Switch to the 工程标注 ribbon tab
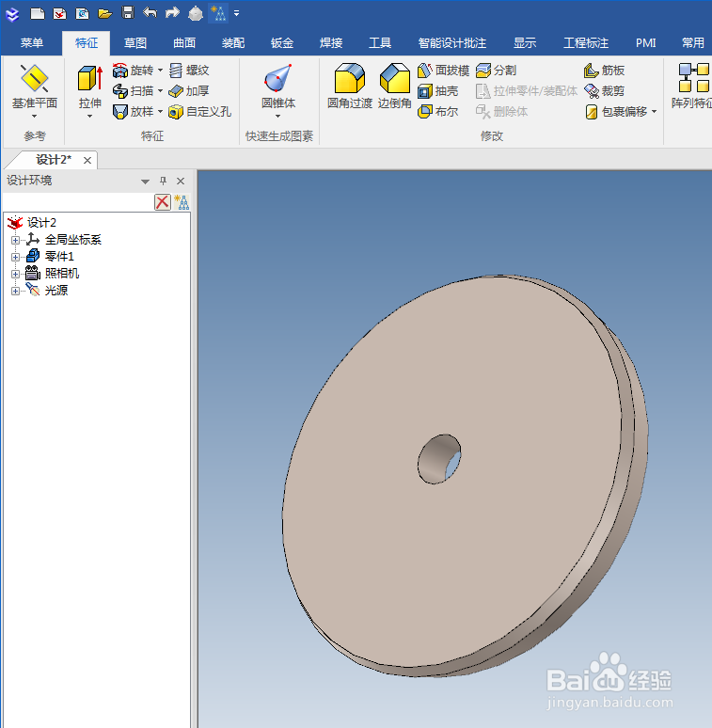Viewport: 712px width, 728px height. tap(586, 43)
